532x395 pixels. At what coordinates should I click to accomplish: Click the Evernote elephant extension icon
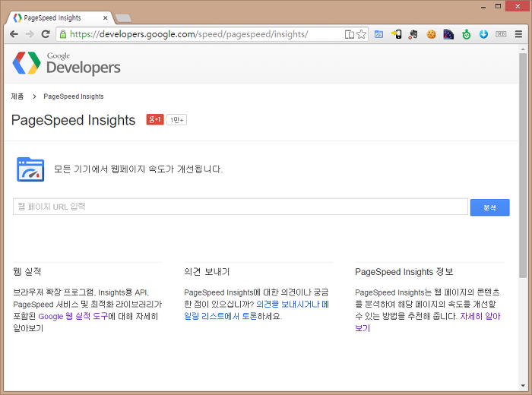(x=413, y=34)
